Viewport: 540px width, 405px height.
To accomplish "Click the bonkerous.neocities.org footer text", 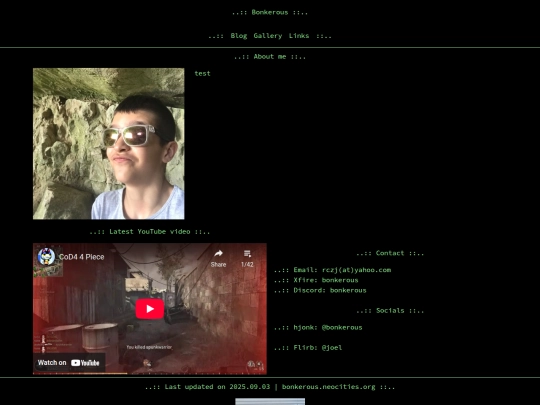I will tap(329, 387).
